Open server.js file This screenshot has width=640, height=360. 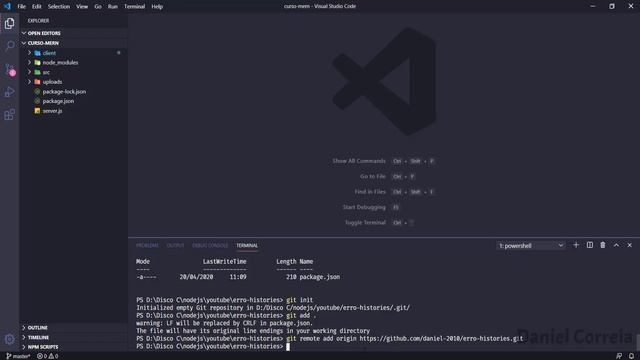(52, 111)
